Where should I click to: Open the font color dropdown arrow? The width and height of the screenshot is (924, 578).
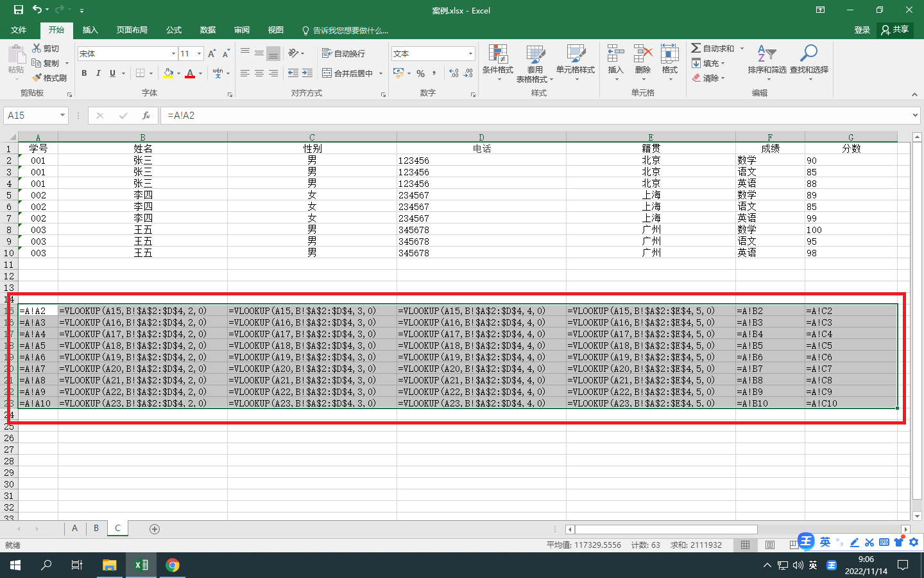click(200, 74)
